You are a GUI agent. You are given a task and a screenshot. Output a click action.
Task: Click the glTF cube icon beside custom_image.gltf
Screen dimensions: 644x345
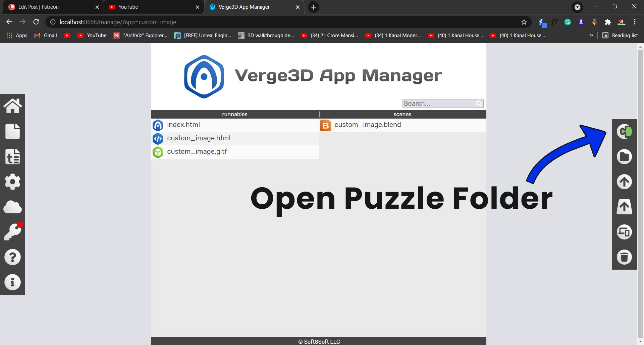[158, 152]
